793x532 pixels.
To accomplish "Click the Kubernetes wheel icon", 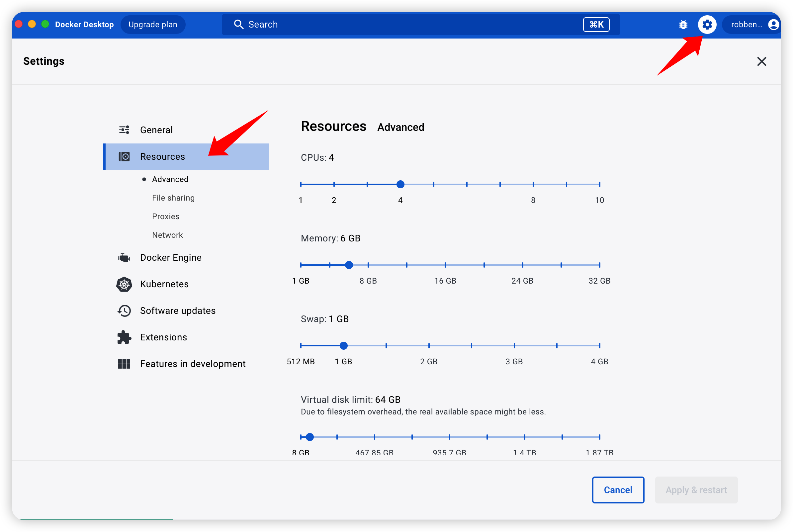I will click(124, 284).
